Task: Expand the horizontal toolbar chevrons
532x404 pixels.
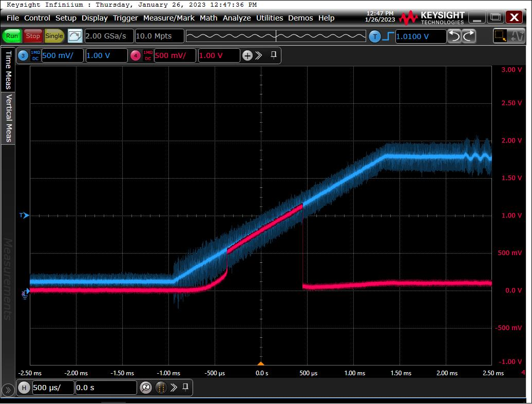Action: pos(174,387)
